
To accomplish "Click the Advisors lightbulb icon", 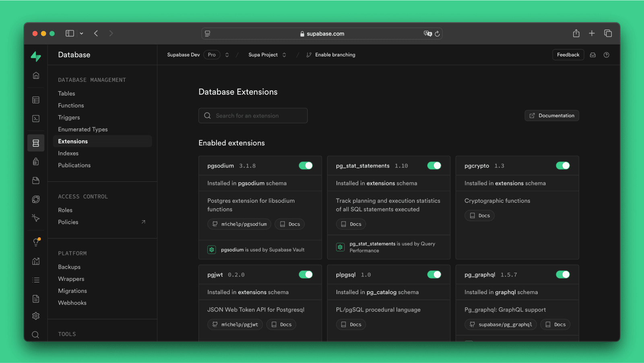I will tap(36, 242).
